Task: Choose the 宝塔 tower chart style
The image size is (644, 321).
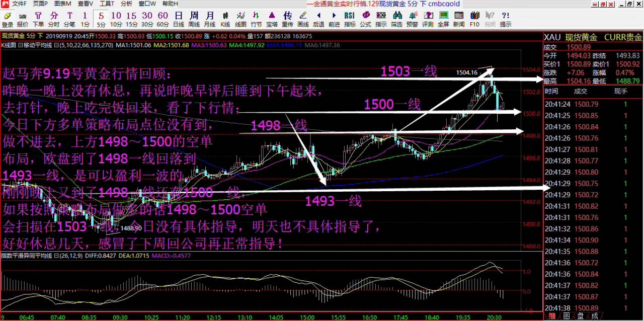Action: point(272,19)
